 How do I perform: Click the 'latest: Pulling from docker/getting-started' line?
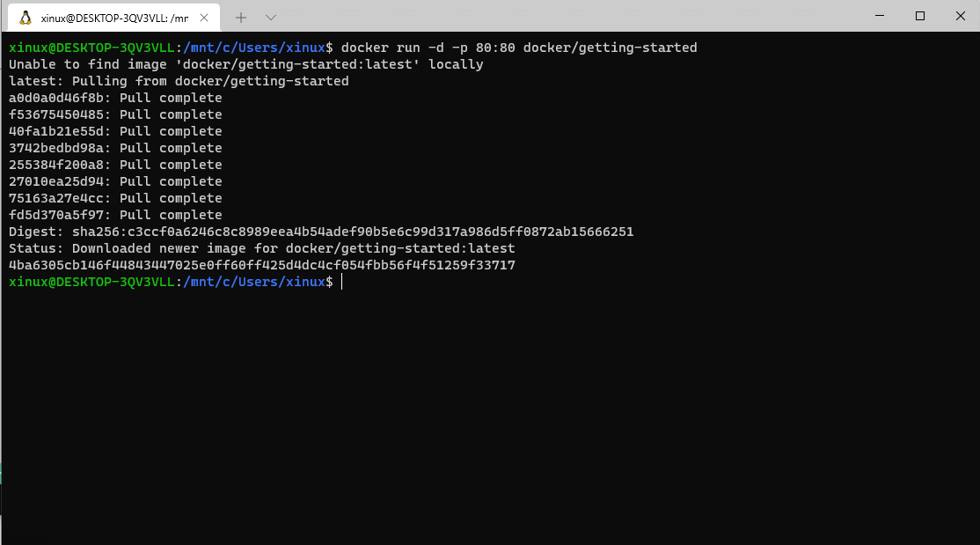pyautogui.click(x=179, y=81)
